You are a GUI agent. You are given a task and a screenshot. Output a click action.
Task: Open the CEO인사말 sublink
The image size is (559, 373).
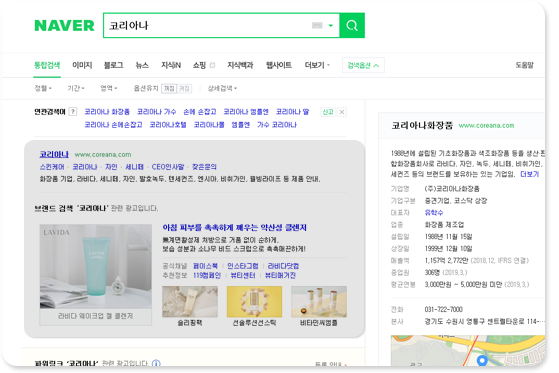coord(168,167)
